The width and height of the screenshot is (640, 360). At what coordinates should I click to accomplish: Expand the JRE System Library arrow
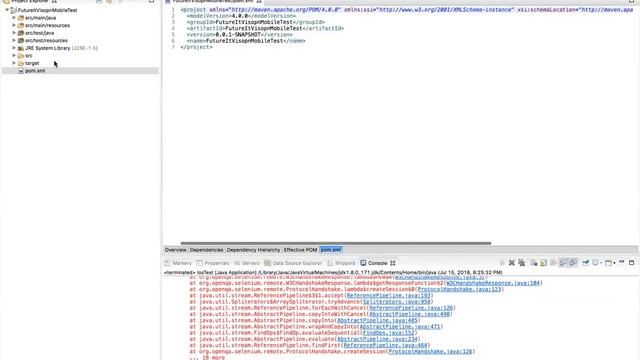tap(14, 48)
